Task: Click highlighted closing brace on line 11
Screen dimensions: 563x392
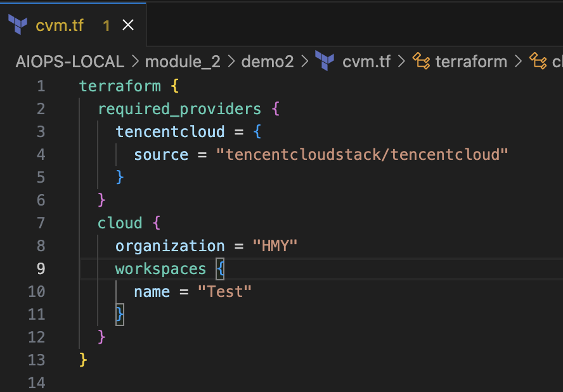Action: pyautogui.click(x=120, y=315)
